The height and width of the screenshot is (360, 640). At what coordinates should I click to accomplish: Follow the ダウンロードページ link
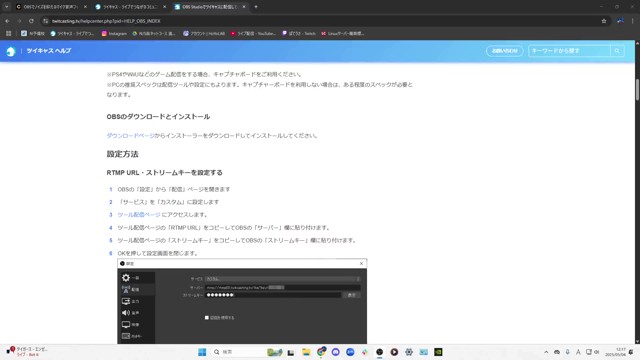click(x=130, y=136)
